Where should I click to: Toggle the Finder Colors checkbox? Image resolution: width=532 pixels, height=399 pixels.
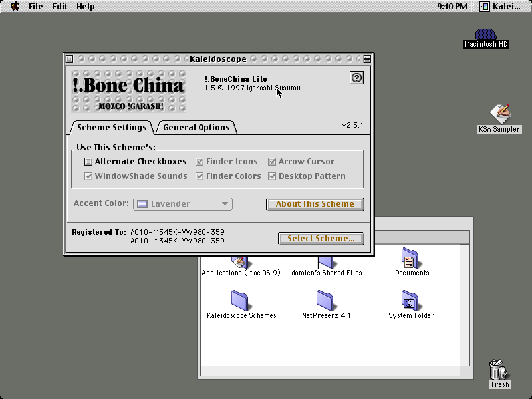[x=199, y=176]
